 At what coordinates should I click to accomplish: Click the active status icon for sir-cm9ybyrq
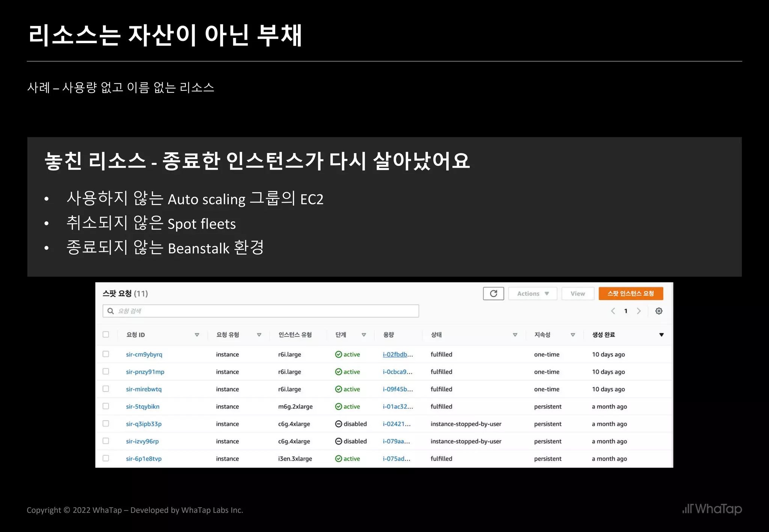338,355
